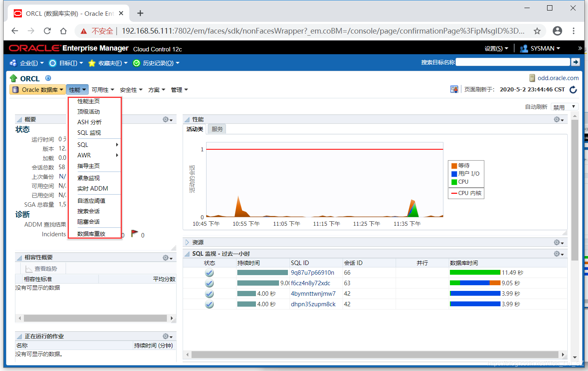Switch to the 活动类 tab

[x=195, y=129]
